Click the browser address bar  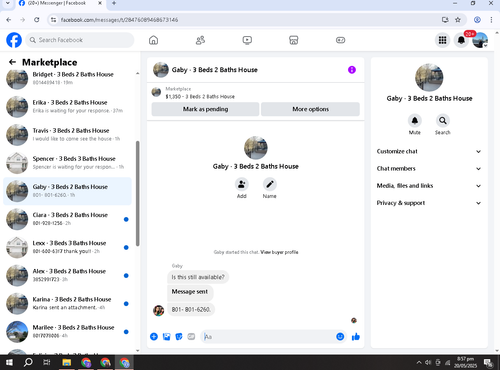[247, 20]
